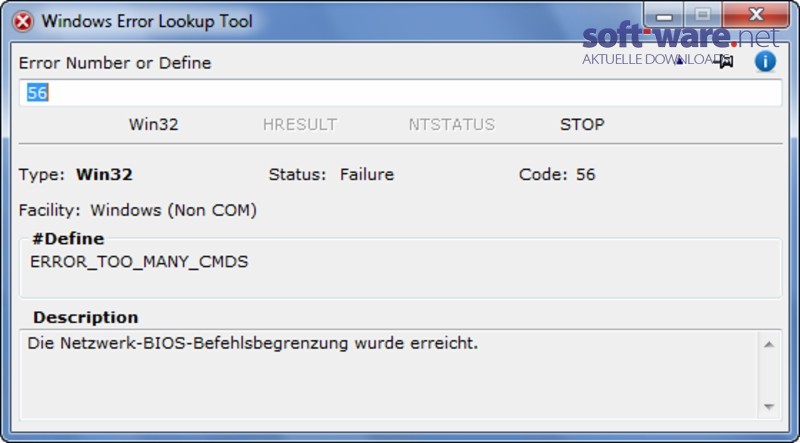Click the disabled maximize window button
The image size is (800, 443).
[703, 15]
